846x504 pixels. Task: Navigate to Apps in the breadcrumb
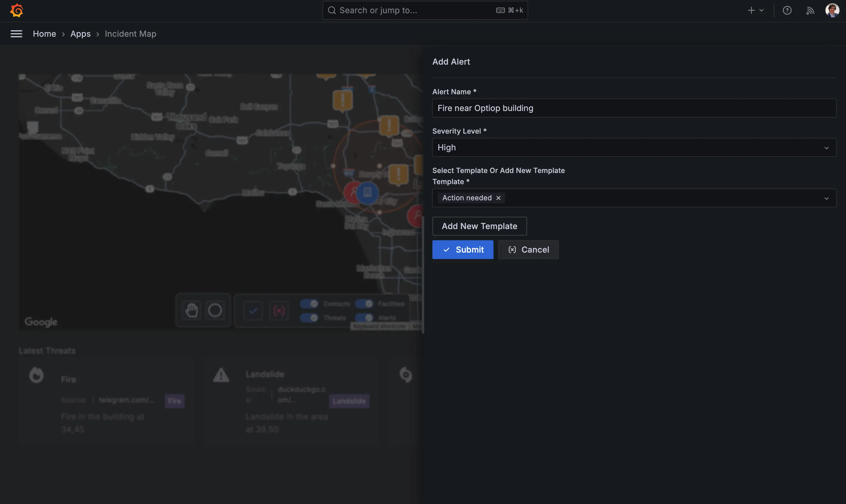[x=80, y=33]
